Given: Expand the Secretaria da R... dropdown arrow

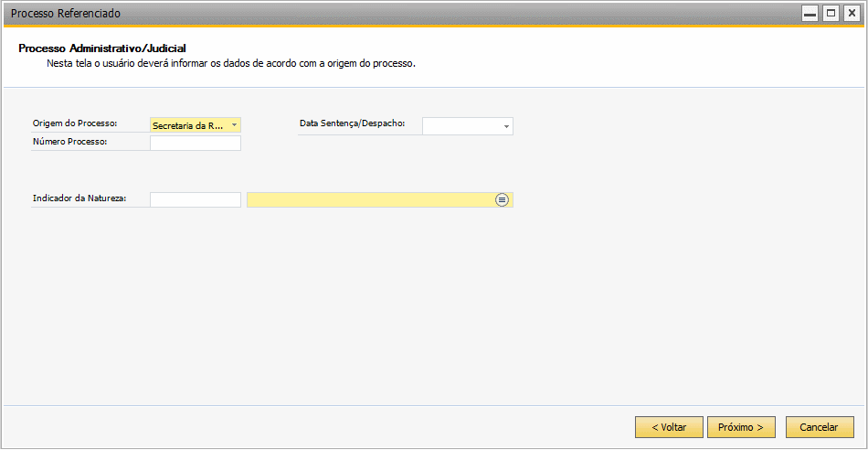Looking at the screenshot, I should (234, 125).
